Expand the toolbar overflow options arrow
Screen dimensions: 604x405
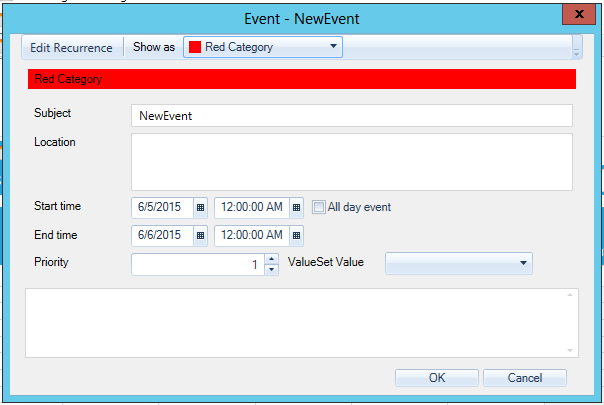[x=576, y=48]
